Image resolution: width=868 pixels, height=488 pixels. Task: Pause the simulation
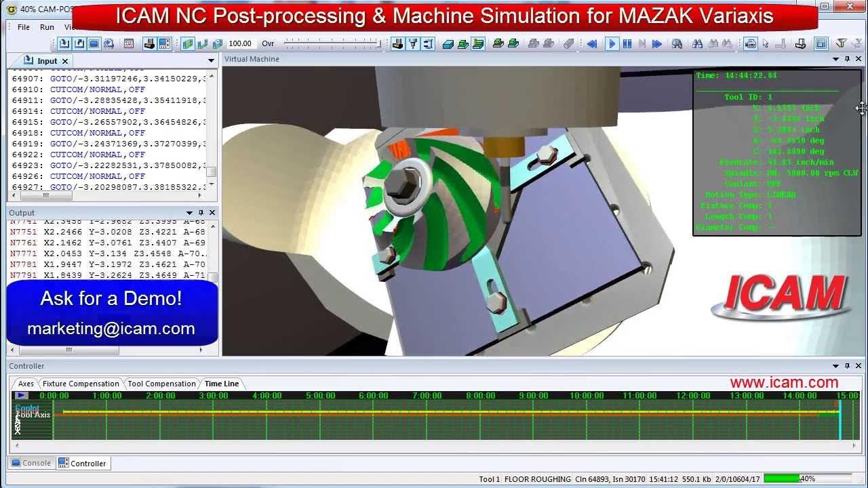pyautogui.click(x=627, y=44)
